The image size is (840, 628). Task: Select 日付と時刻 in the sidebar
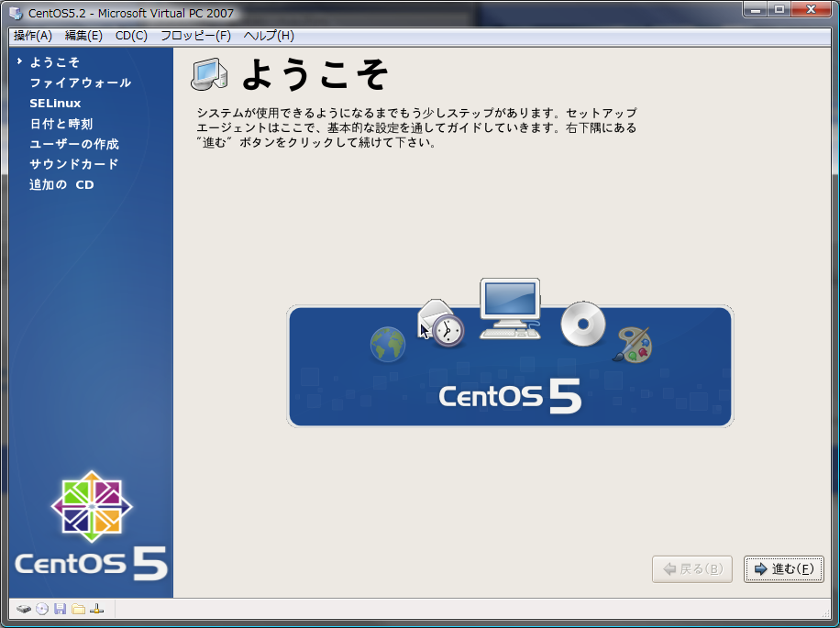pos(61,124)
